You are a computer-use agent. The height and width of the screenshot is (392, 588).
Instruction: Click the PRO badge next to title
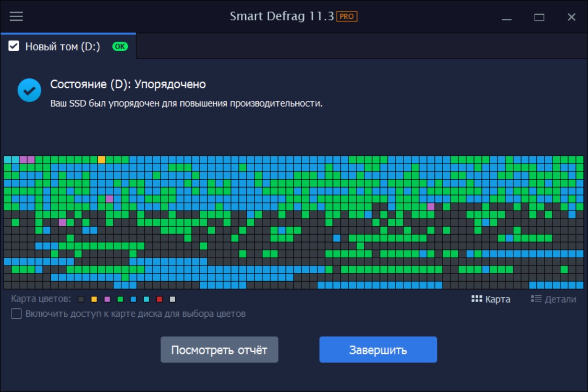(x=347, y=16)
